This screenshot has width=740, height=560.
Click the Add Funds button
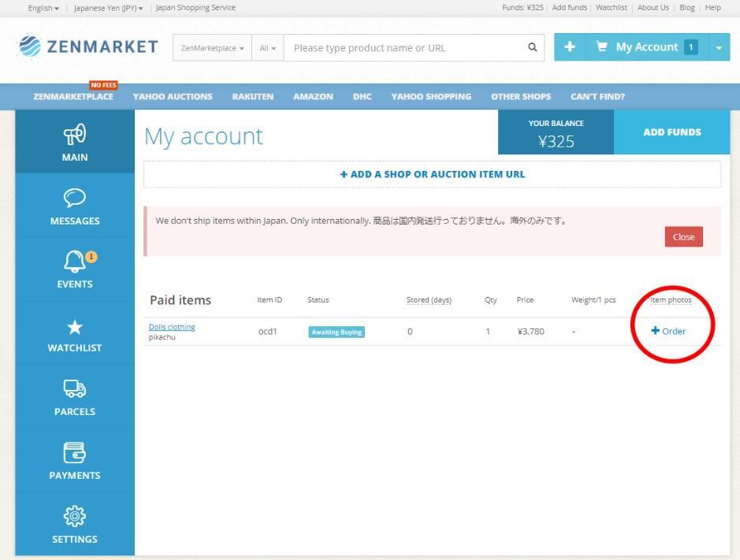pyautogui.click(x=671, y=132)
